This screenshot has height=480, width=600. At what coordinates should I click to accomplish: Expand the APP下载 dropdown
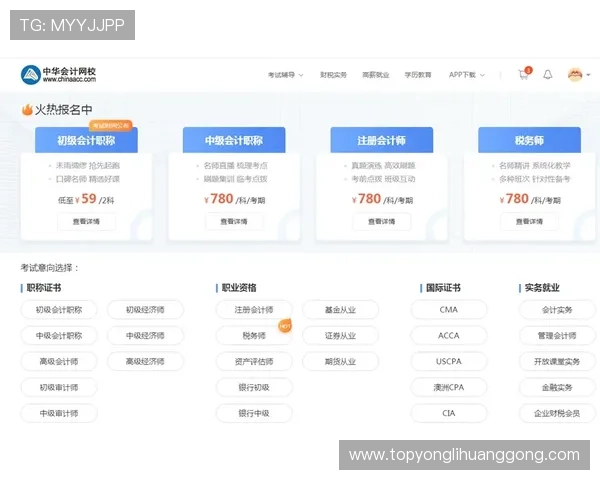(466, 75)
